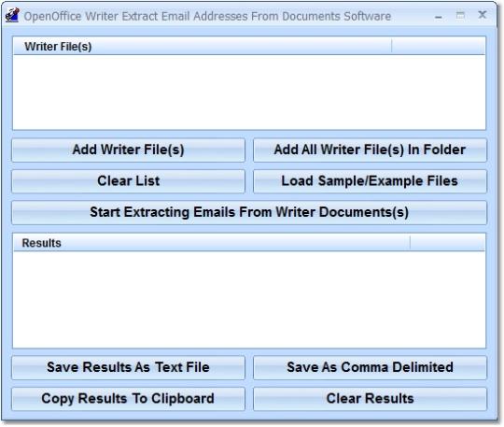Image resolution: width=504 pixels, height=427 pixels.
Task: Maximize the application window
Action: [x=460, y=15]
